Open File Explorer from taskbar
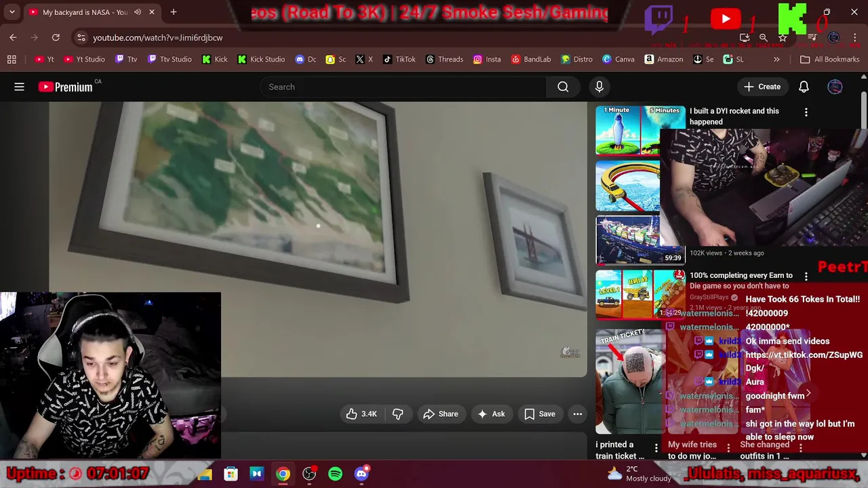The image size is (868, 488). (x=205, y=474)
